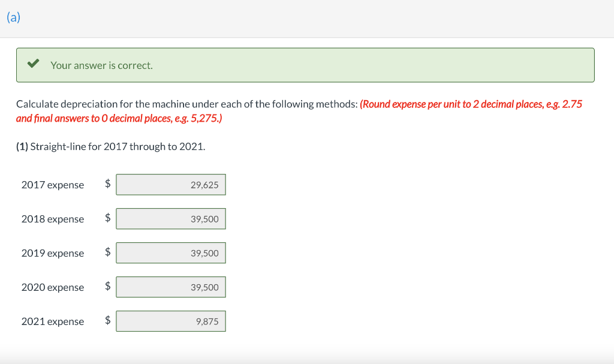Click the 2020 expense row label
This screenshot has height=364, width=614.
click(x=52, y=287)
